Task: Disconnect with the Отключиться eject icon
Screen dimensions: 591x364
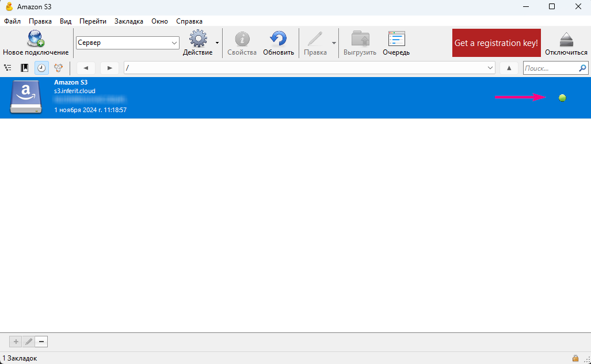Action: [566, 43]
